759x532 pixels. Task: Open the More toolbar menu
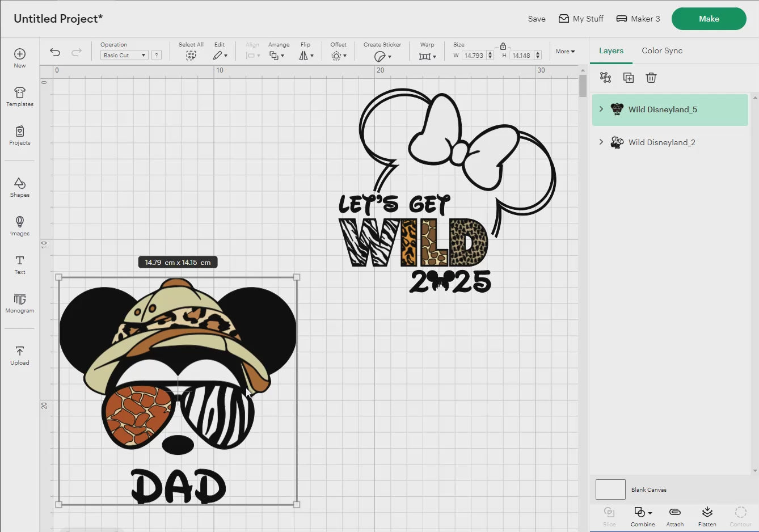click(x=565, y=52)
